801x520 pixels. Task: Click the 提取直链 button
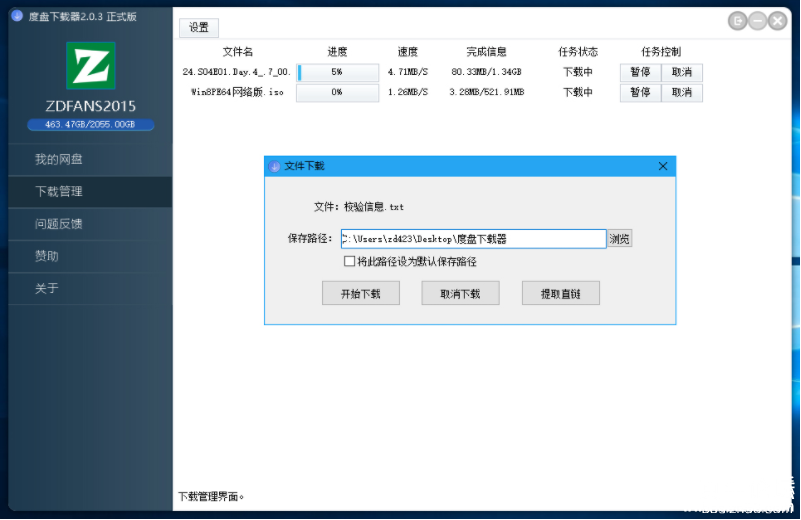560,294
